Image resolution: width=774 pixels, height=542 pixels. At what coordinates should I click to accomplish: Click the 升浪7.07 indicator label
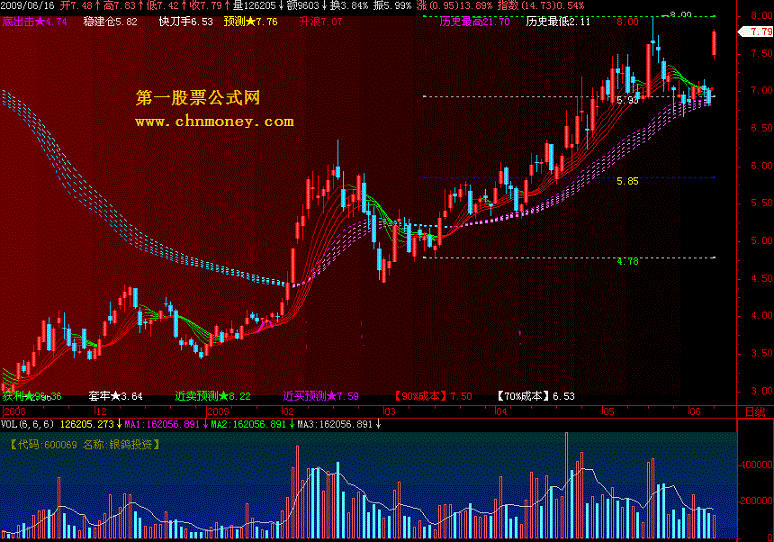[x=321, y=21]
